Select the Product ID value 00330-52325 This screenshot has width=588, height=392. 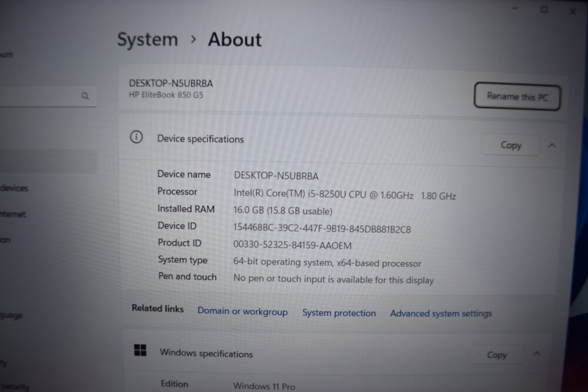[292, 245]
